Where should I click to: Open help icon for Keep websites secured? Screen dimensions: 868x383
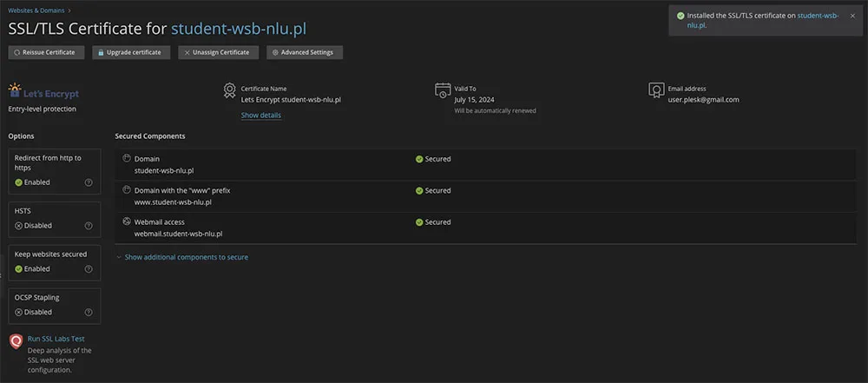click(89, 269)
